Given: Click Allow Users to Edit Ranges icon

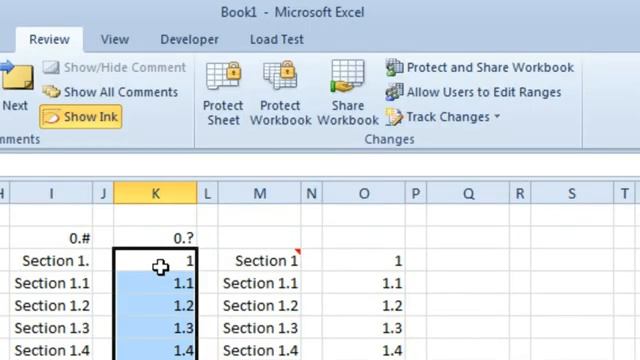Looking at the screenshot, I should (x=394, y=92).
